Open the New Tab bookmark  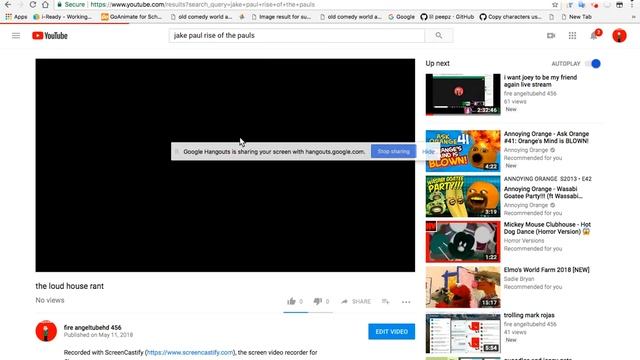(576, 17)
